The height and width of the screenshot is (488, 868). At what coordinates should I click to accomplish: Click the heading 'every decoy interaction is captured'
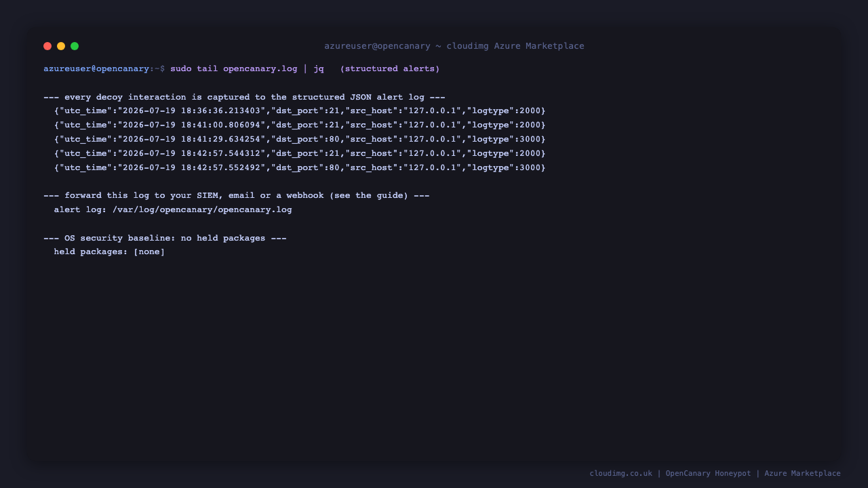pos(244,97)
